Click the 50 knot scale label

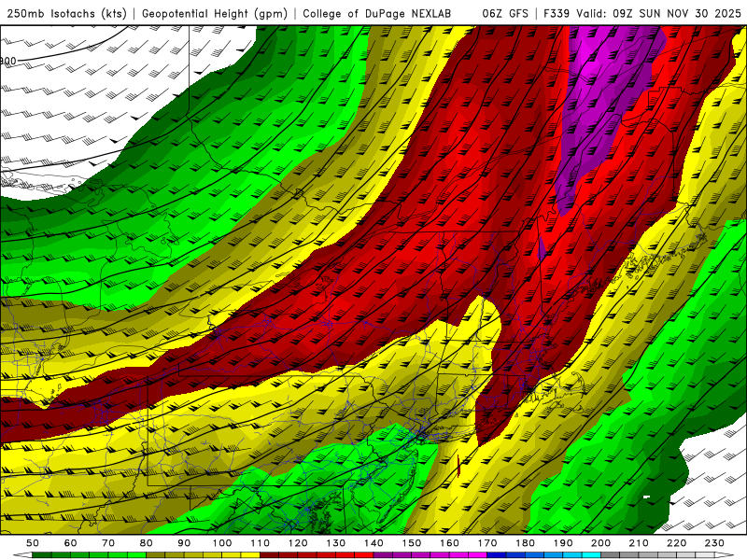click(33, 543)
